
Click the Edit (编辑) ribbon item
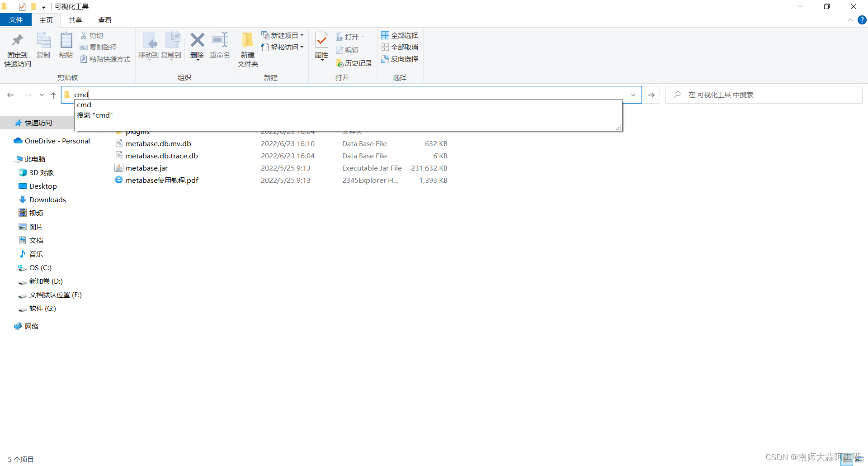coord(347,50)
